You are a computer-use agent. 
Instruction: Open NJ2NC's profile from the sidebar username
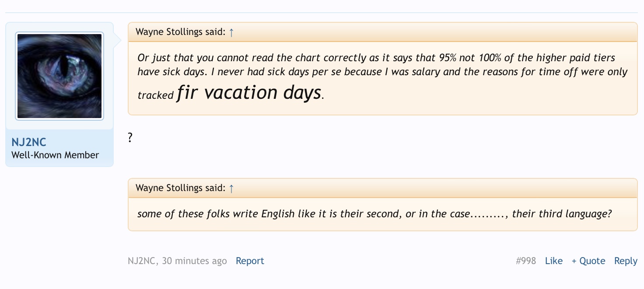click(x=29, y=142)
